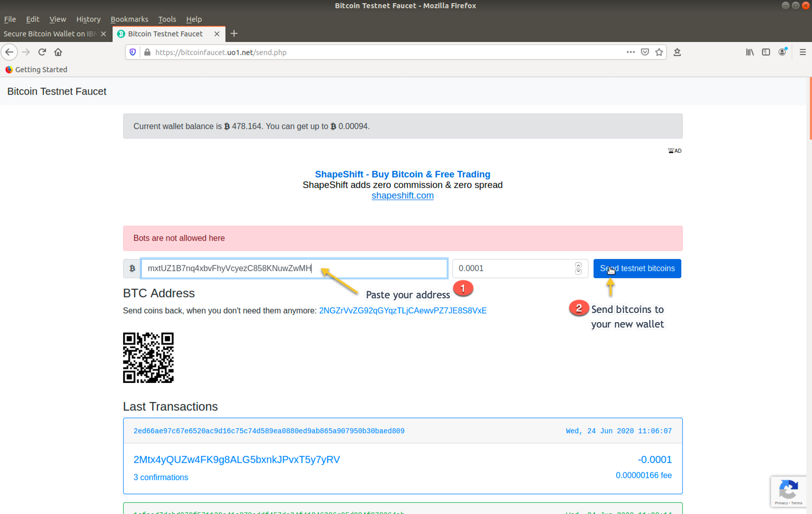Open address 2Mtx4yQUZw4FK9g8ALG5bxnkJPvxT5y7yRV
The width and height of the screenshot is (812, 514).
pyautogui.click(x=237, y=460)
